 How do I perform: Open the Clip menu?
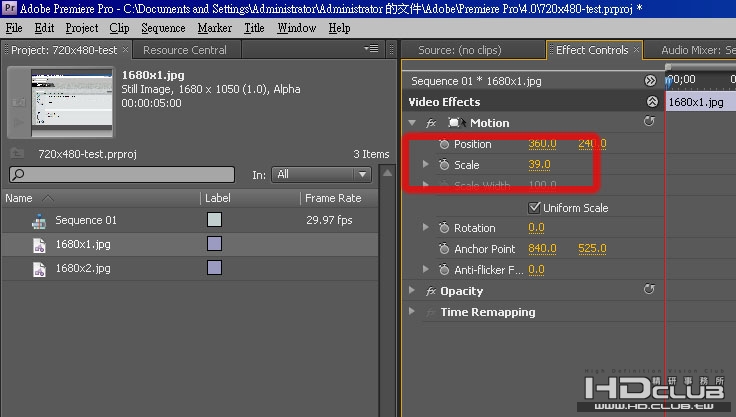[119, 28]
